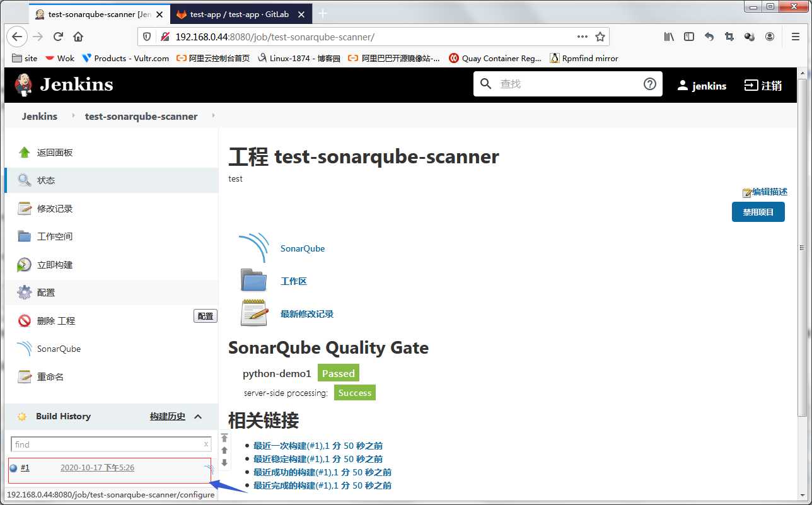The width and height of the screenshot is (812, 505).
Task: Open build #1 link in Build History
Action: [x=25, y=468]
